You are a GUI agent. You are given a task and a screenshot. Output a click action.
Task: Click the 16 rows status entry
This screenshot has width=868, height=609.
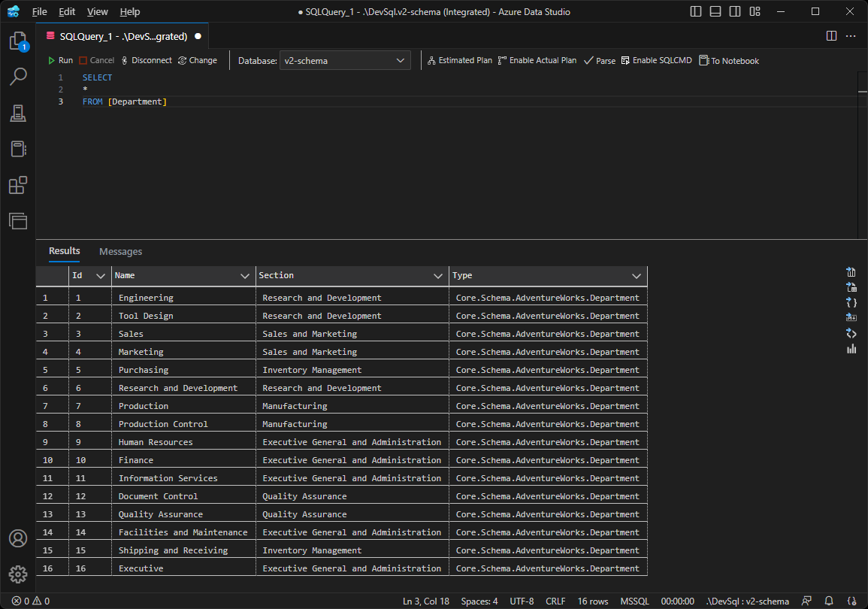593,601
